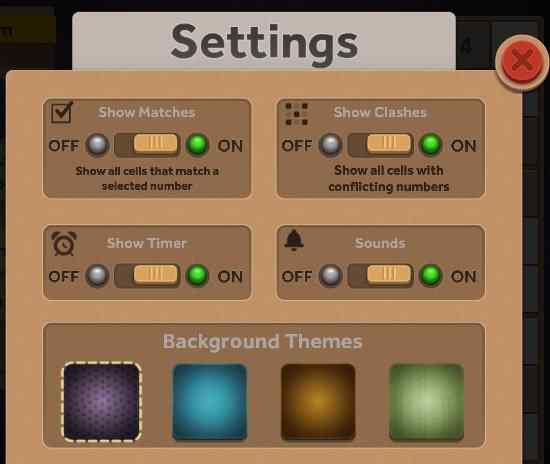
Task: Click the ON label under Show Timer
Action: pyautogui.click(x=230, y=277)
